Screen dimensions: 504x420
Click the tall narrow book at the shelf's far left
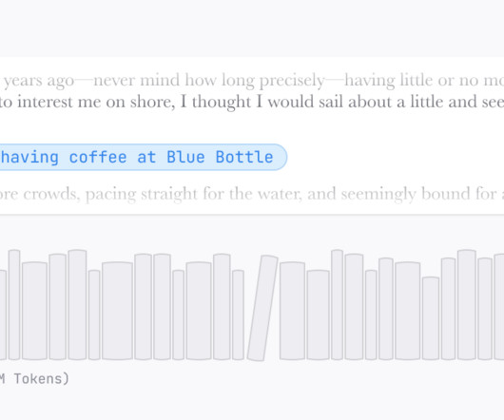click(x=14, y=304)
